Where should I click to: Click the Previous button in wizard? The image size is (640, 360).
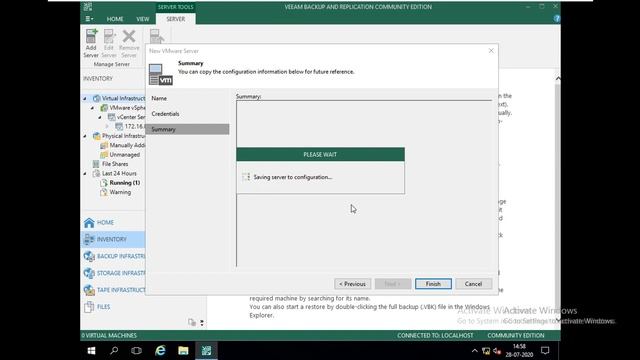tap(353, 284)
